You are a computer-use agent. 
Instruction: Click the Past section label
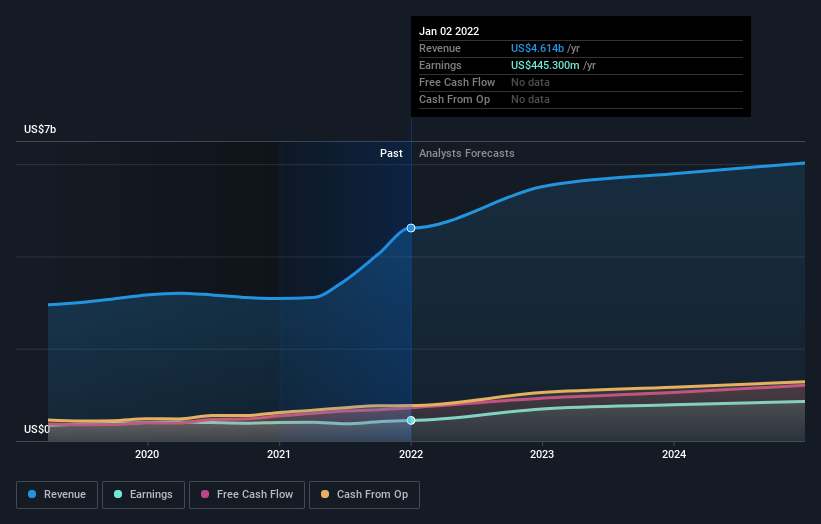click(391, 153)
